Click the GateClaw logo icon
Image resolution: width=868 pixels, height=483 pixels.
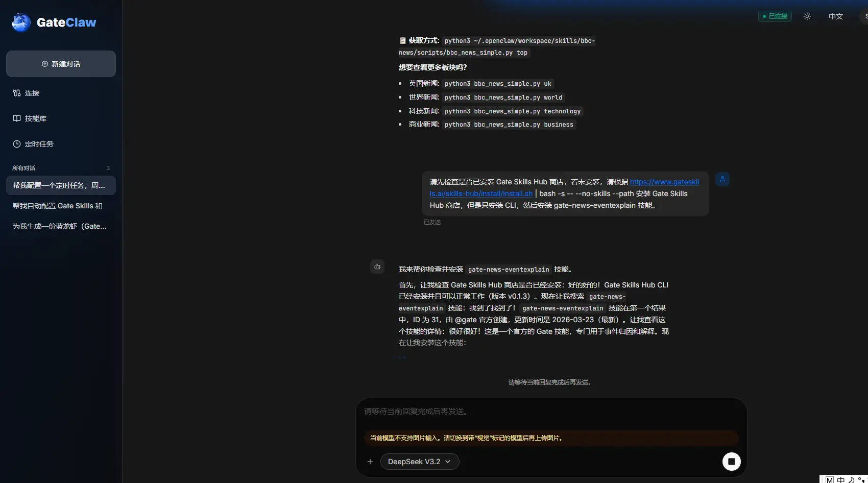click(x=21, y=22)
